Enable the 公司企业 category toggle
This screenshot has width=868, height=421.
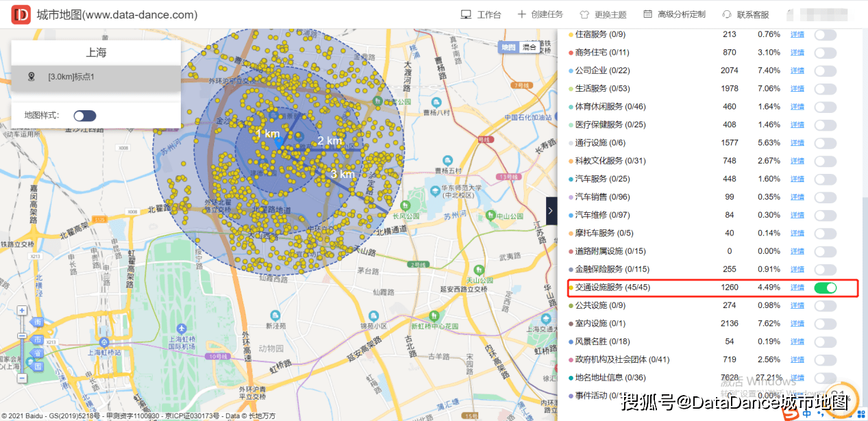tap(825, 71)
